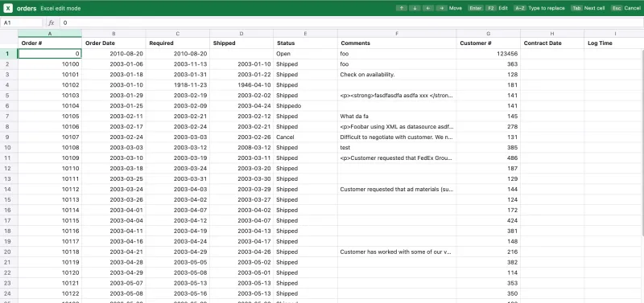Select the "Check on availability." comment cell
This screenshot has width=644, height=303.
tap(397, 75)
